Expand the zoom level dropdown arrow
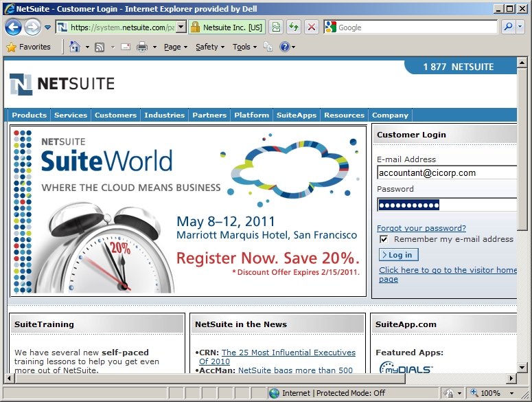This screenshot has height=402, width=532. (x=511, y=393)
